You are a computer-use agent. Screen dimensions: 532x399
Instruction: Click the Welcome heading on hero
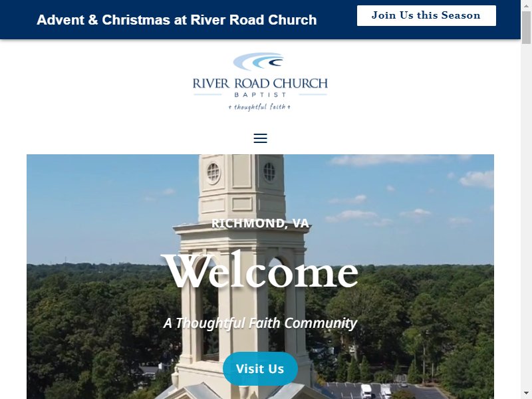(x=260, y=271)
